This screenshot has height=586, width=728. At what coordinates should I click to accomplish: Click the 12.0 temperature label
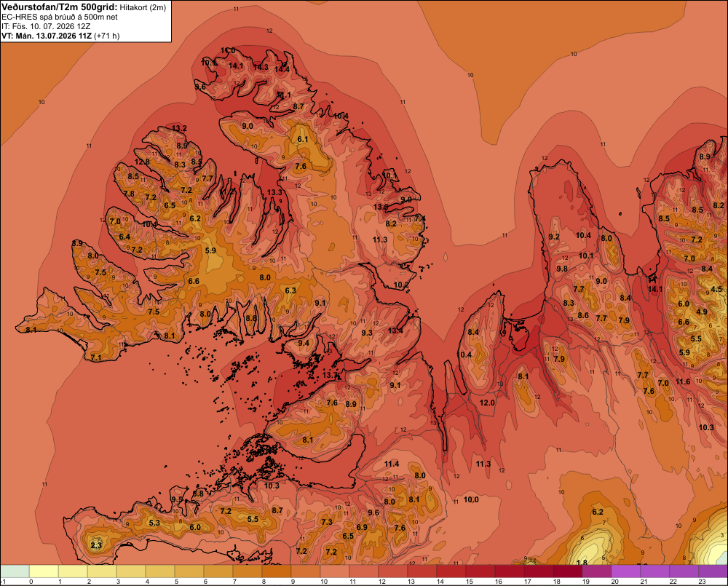coord(487,403)
